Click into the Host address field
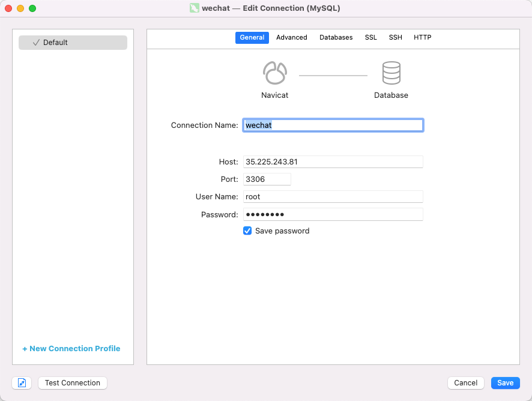This screenshot has width=532, height=401. coord(333,162)
